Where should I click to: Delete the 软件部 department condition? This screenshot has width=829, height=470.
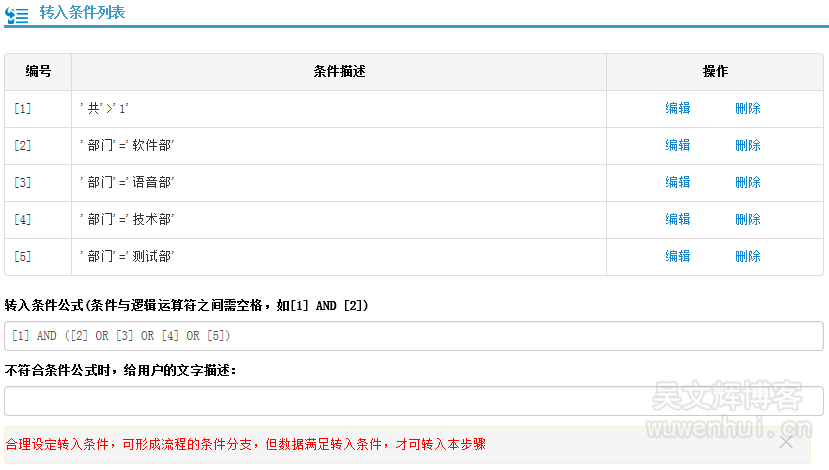[747, 145]
